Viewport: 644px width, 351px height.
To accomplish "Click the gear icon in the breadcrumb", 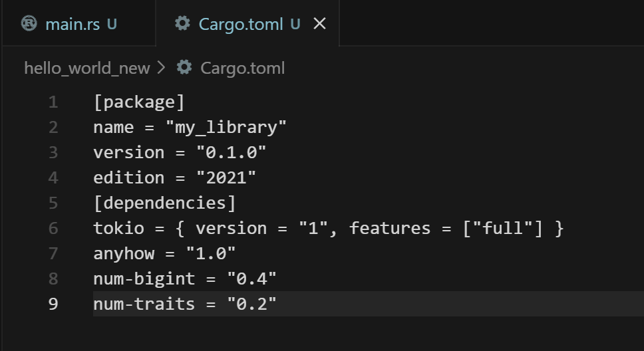I will pyautogui.click(x=184, y=68).
